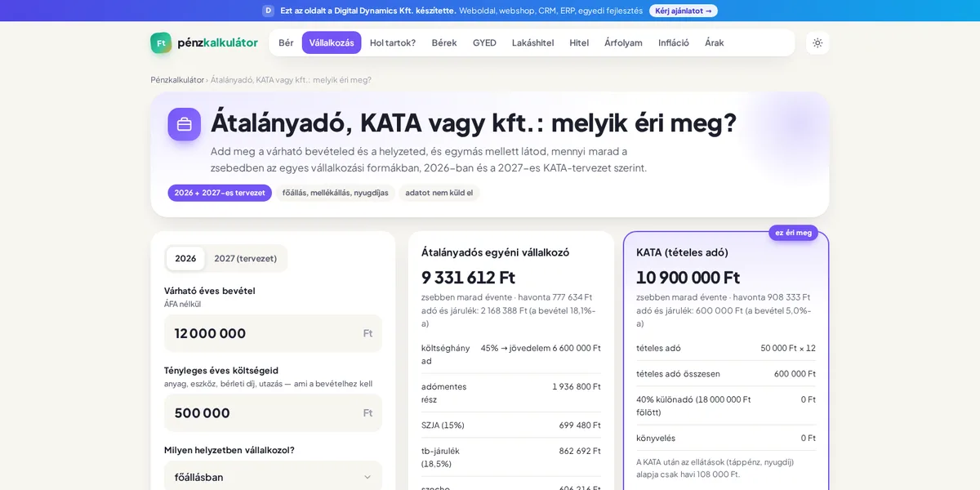Open the Lakáshitel menu item
Screen dimensions: 980x490
pyautogui.click(x=532, y=42)
